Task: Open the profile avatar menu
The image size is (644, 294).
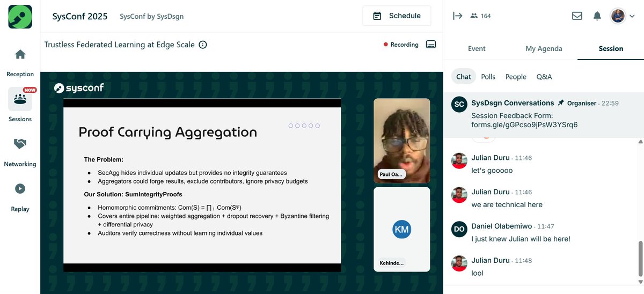Action: click(x=623, y=16)
